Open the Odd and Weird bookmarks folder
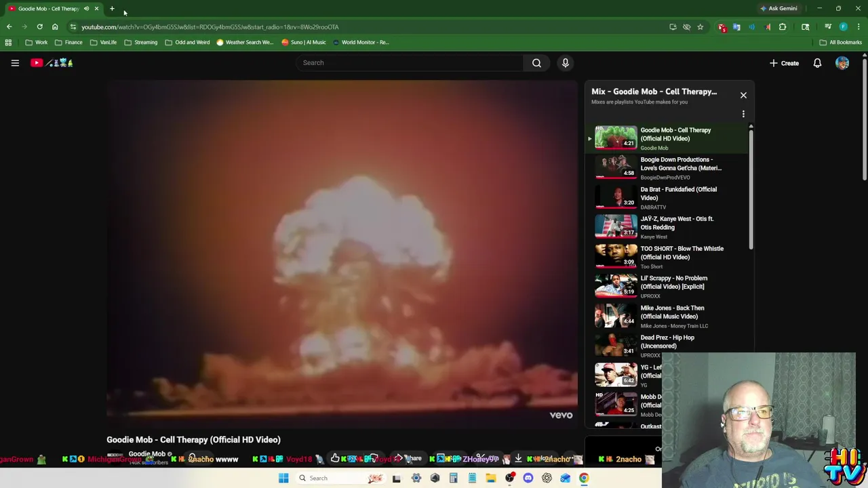 (188, 42)
